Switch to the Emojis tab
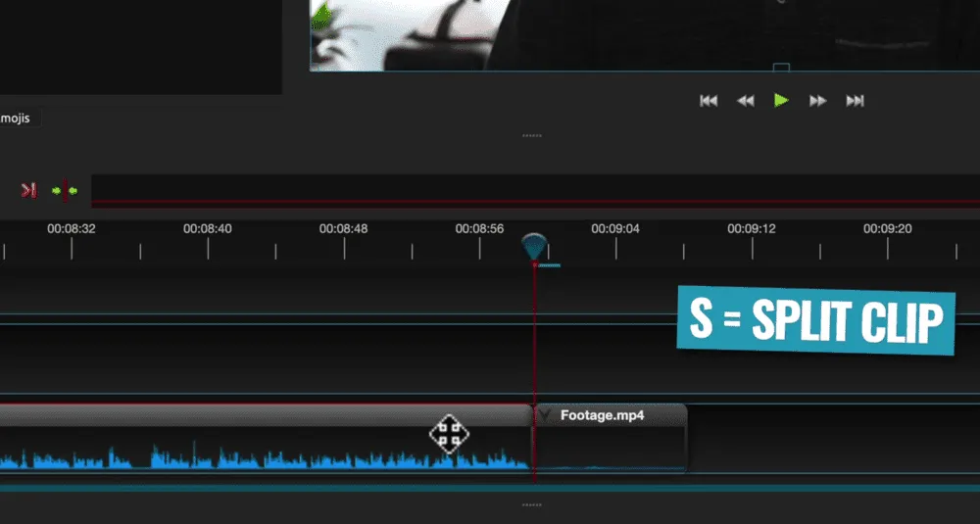Image resolution: width=980 pixels, height=524 pixels. pos(17,119)
